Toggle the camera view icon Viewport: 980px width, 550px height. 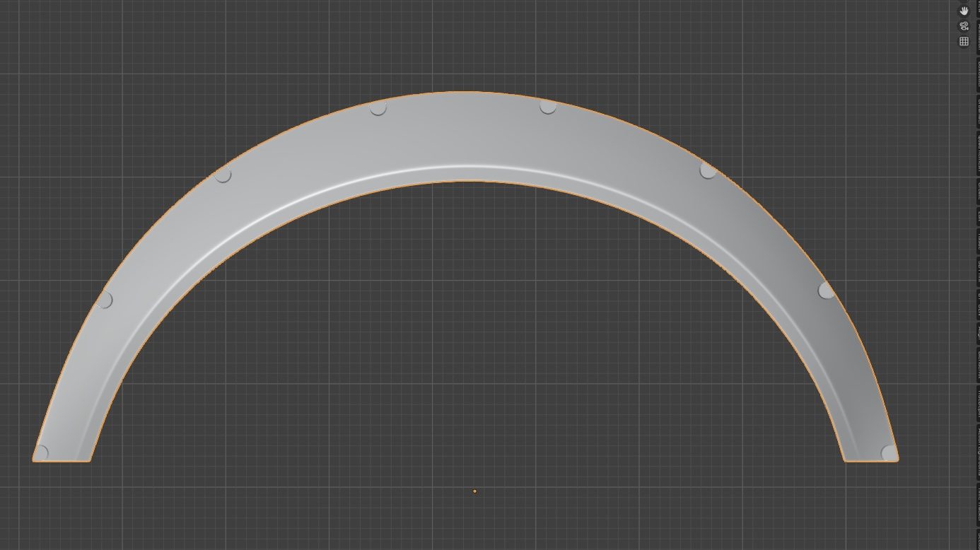point(964,26)
